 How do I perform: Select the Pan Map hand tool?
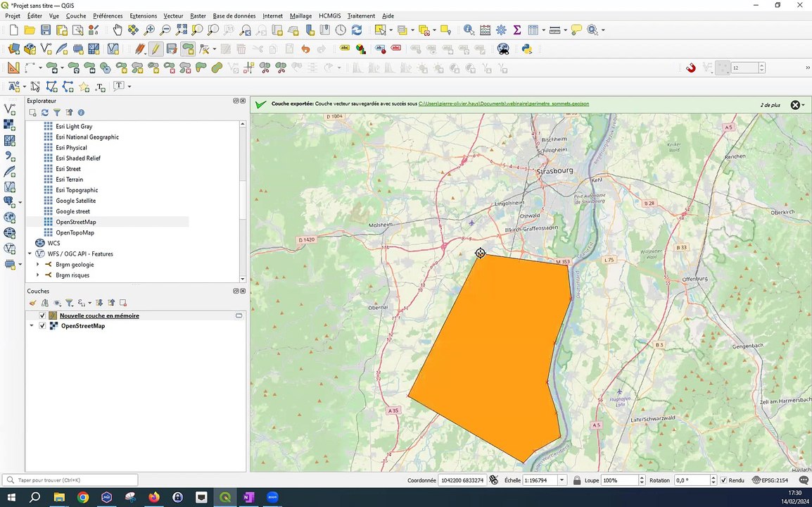pyautogui.click(x=117, y=30)
